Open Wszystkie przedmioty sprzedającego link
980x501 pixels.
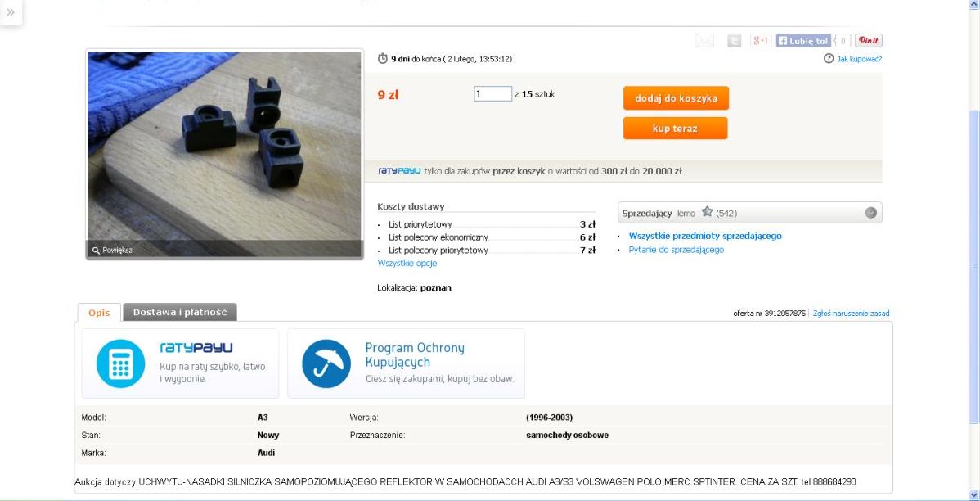[705, 236]
